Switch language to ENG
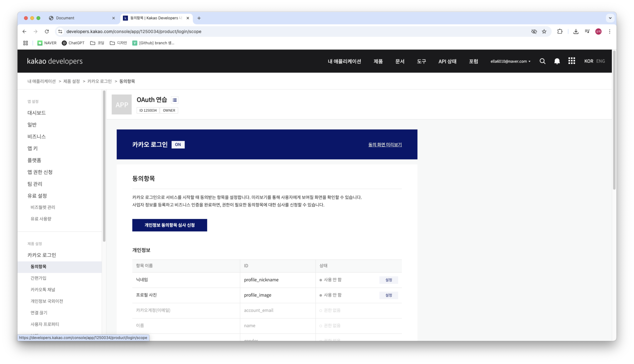This screenshot has width=634, height=364. click(600, 61)
